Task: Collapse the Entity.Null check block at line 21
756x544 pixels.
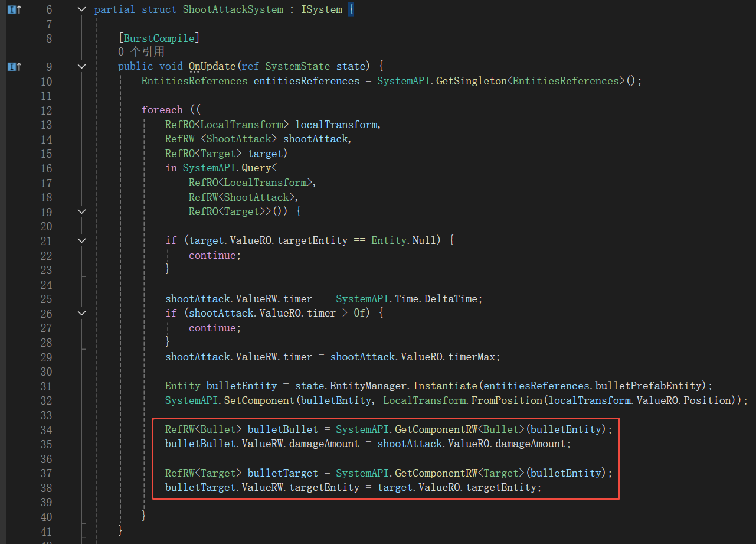Action: (81, 240)
